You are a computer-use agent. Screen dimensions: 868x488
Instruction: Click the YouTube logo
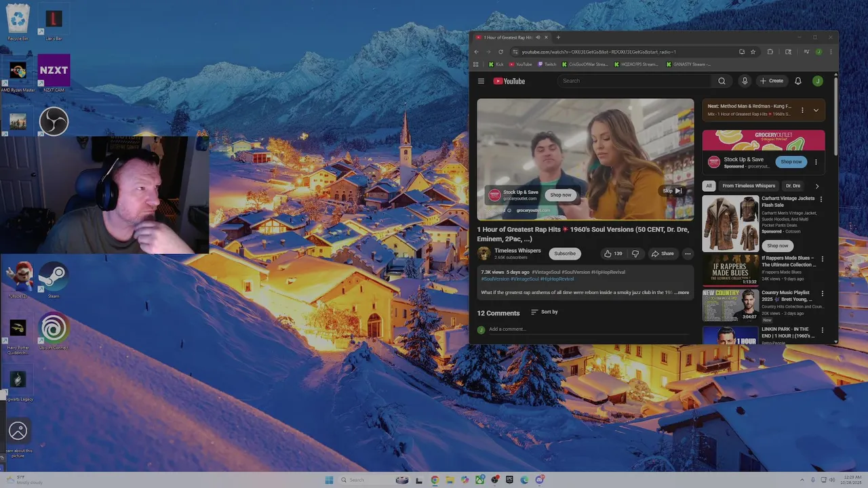click(509, 81)
